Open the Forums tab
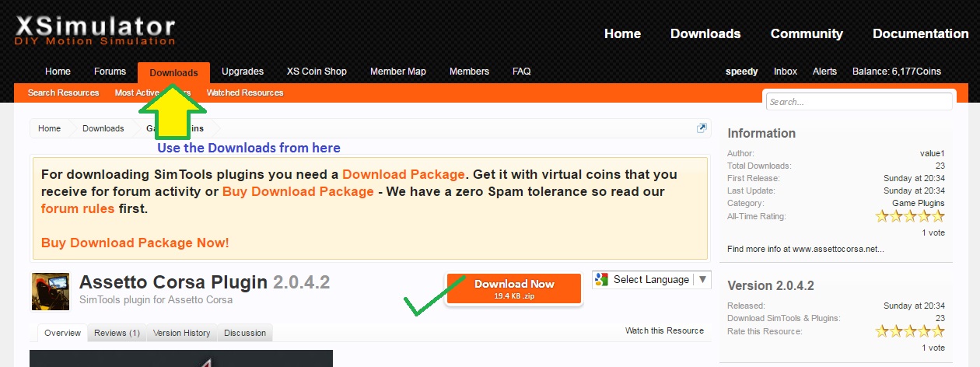Screen dimensions: 980x367 [x=110, y=72]
